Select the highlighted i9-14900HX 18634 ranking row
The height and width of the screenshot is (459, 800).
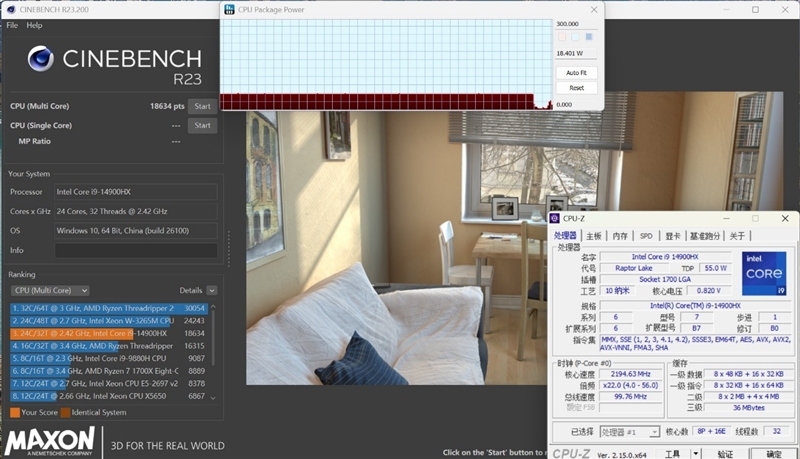[x=109, y=333]
